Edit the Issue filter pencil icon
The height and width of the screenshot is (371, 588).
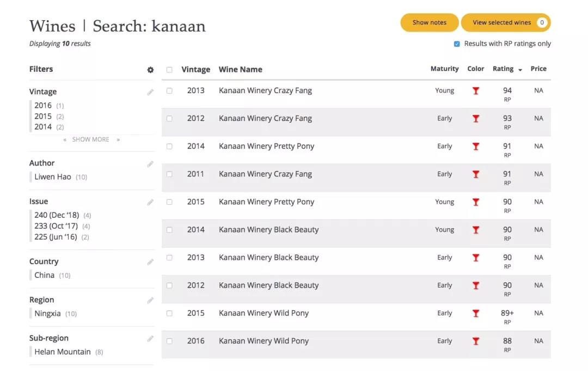tap(150, 202)
